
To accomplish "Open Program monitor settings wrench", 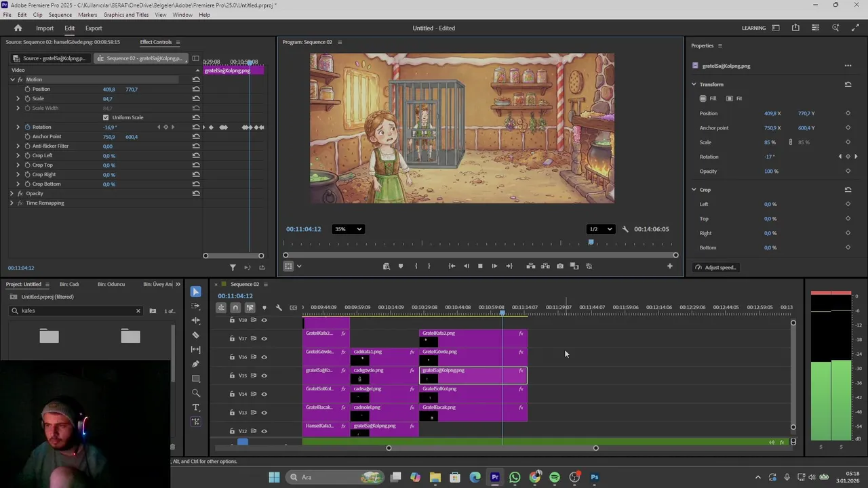I will pos(625,229).
